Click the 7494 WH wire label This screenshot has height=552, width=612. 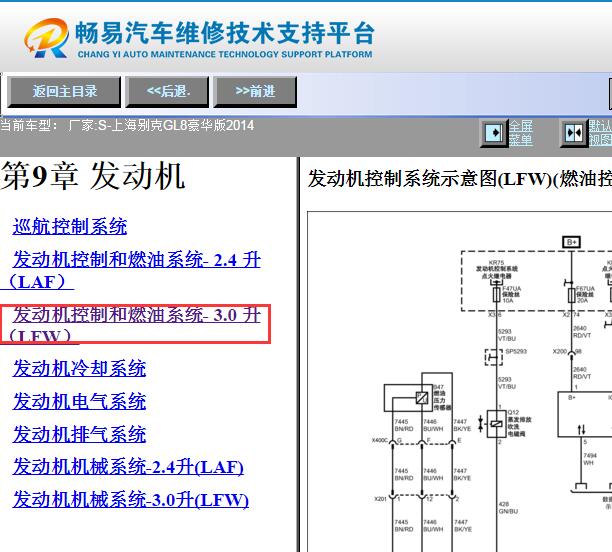pyautogui.click(x=590, y=459)
